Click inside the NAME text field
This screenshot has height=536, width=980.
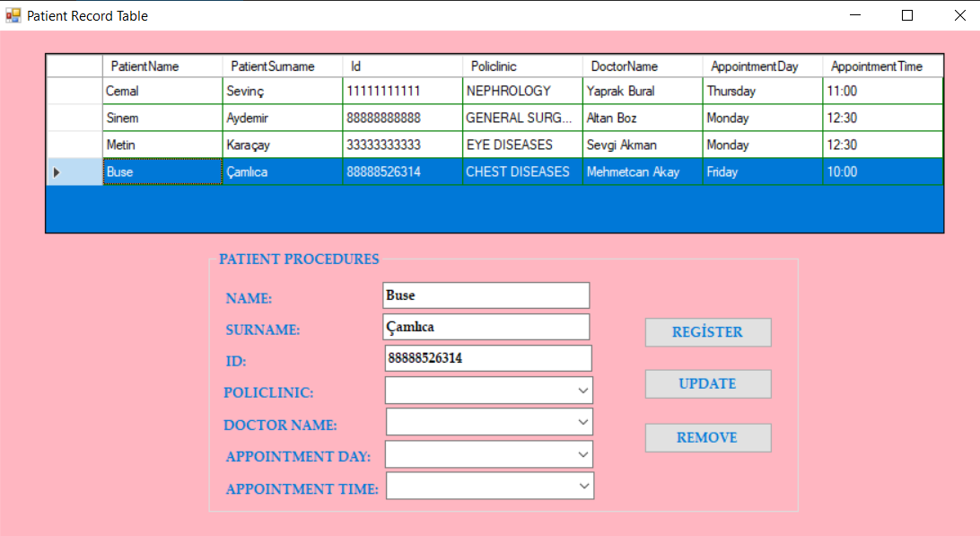coord(485,294)
